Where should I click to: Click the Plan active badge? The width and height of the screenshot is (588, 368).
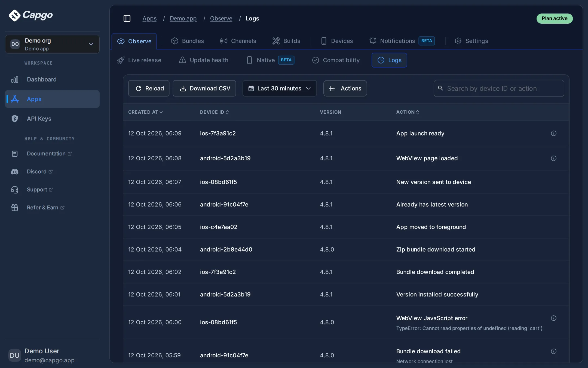(555, 19)
